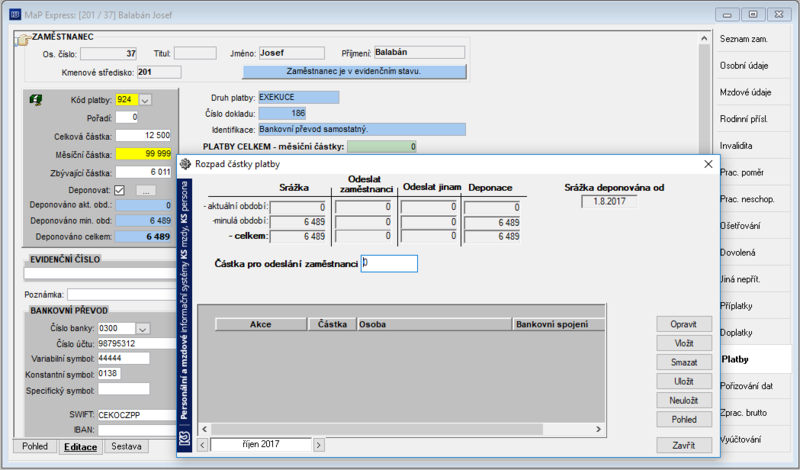This screenshot has width=800, height=470.
Task: Switch to the Editace tab
Action: (x=80, y=447)
